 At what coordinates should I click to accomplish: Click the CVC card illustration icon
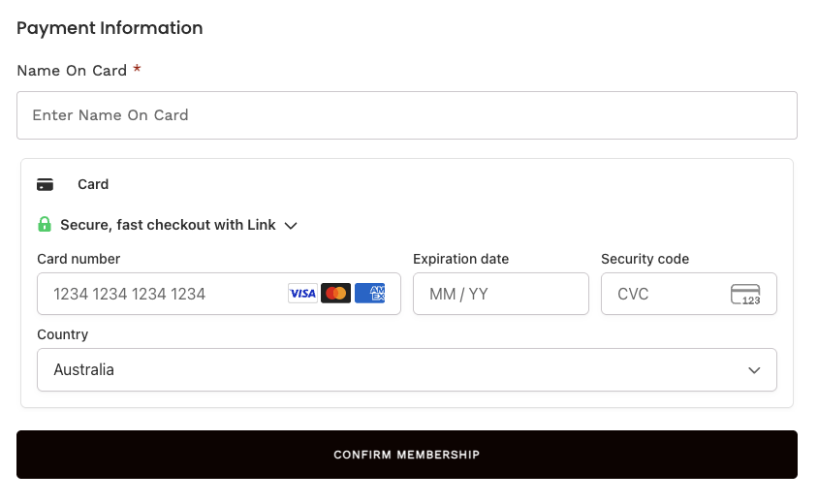745,295
